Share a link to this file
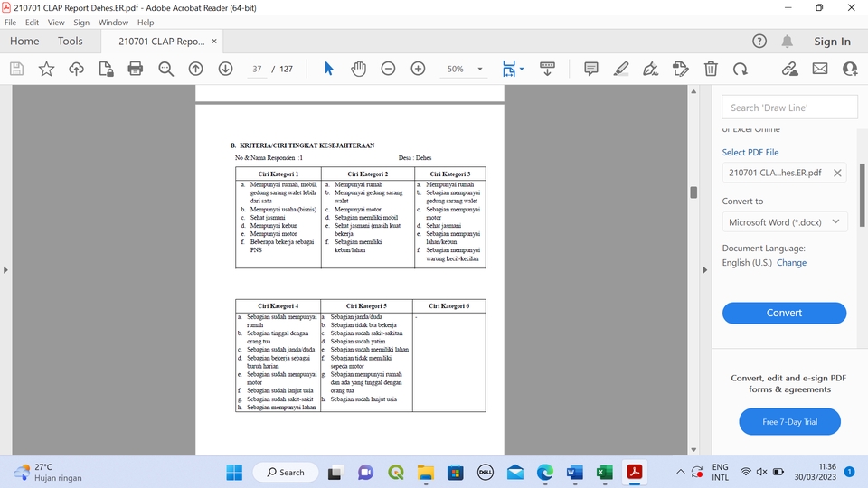This screenshot has width=868, height=488. tap(790, 69)
